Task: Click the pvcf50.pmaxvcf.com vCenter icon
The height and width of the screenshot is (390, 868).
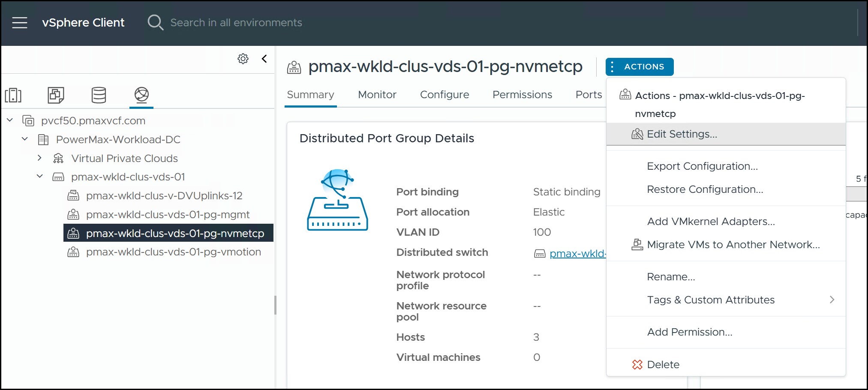Action: (x=28, y=121)
